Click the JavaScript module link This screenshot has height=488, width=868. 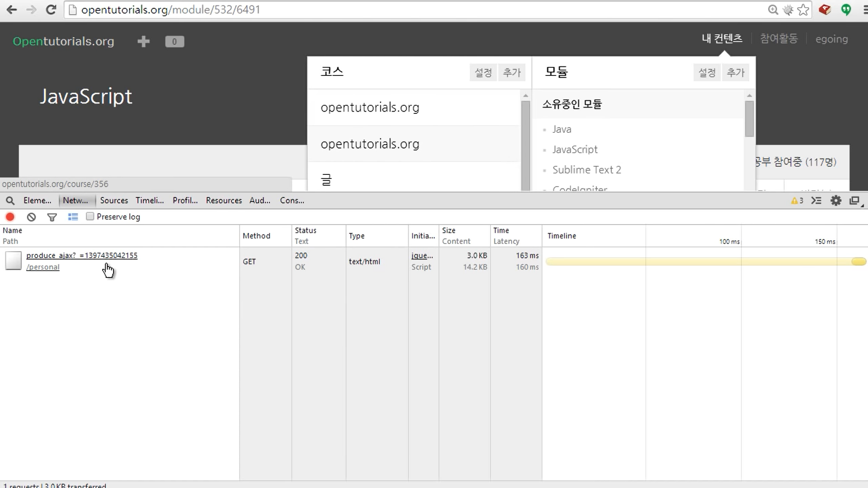point(575,150)
